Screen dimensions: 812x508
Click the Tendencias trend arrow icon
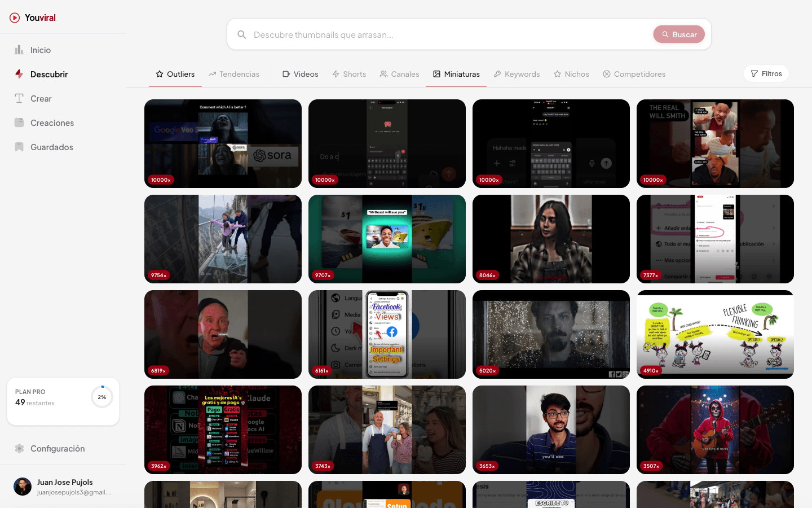click(x=212, y=74)
